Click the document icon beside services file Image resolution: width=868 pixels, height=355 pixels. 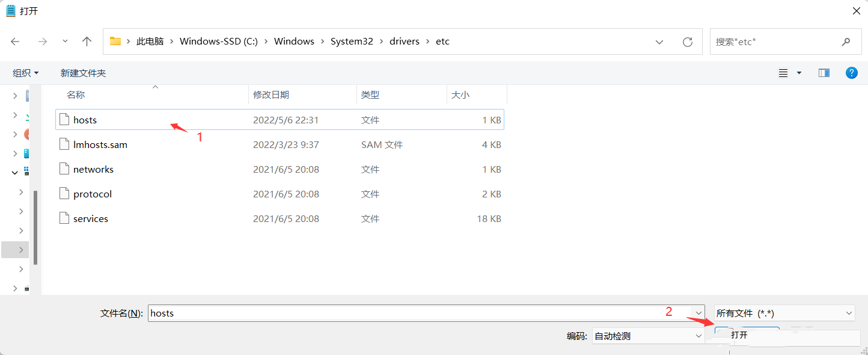click(64, 218)
